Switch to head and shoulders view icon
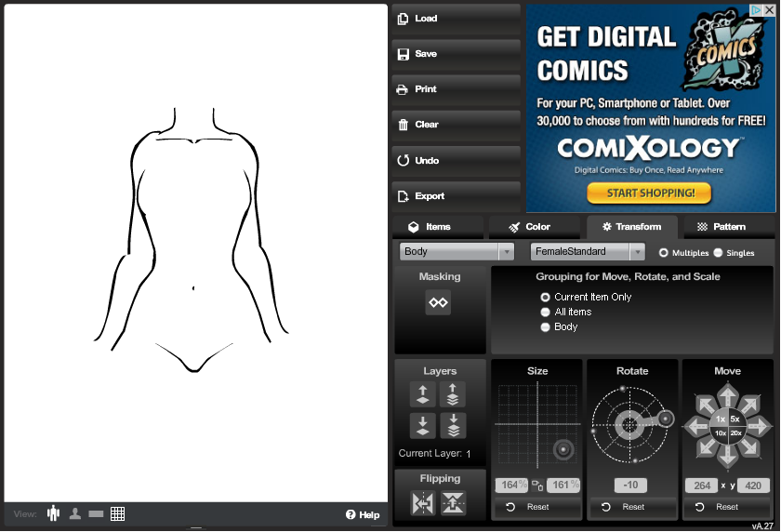 (75, 513)
